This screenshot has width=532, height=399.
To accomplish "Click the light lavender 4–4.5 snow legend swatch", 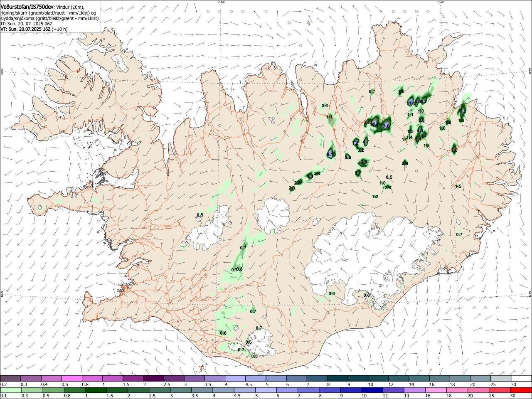I will [x=235, y=378].
